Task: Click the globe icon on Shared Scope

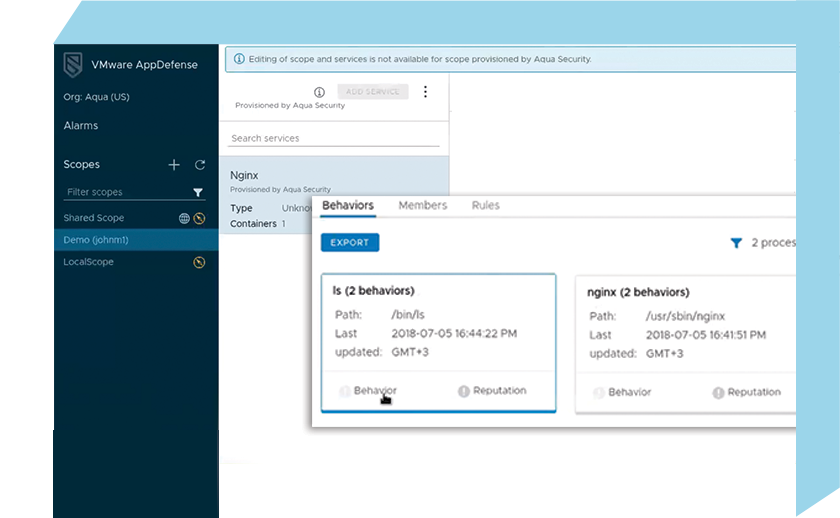Action: point(184,219)
